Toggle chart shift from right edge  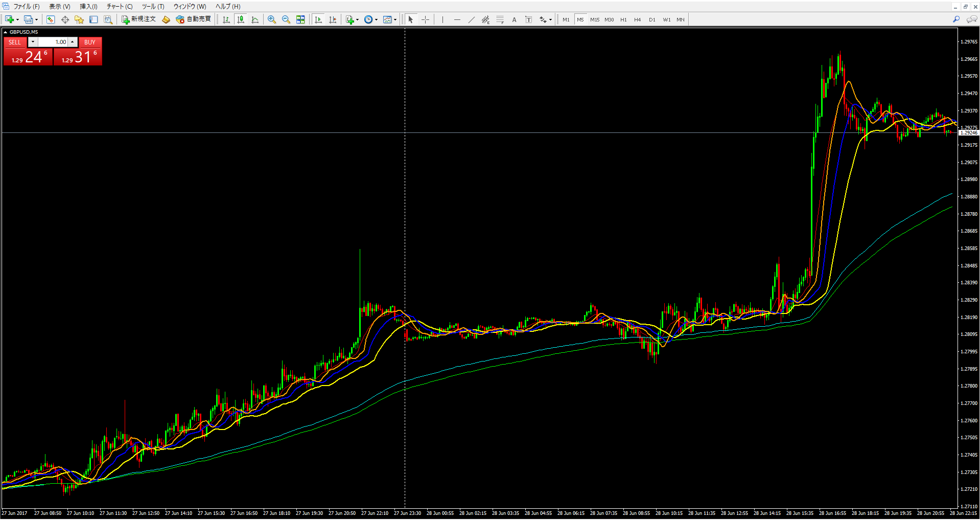pyautogui.click(x=333, y=19)
